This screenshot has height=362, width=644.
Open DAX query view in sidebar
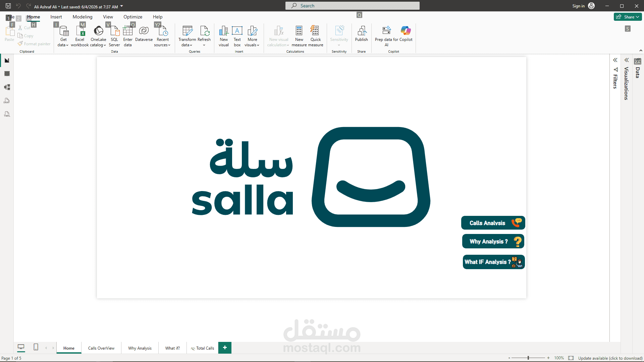7,101
